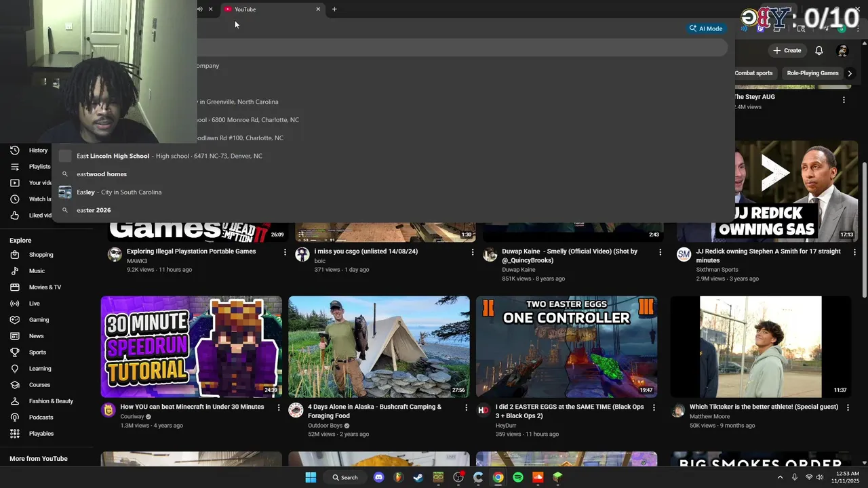Open OBS Studio from the taskbar
Viewport: 868px width, 488px height.
coord(458,477)
